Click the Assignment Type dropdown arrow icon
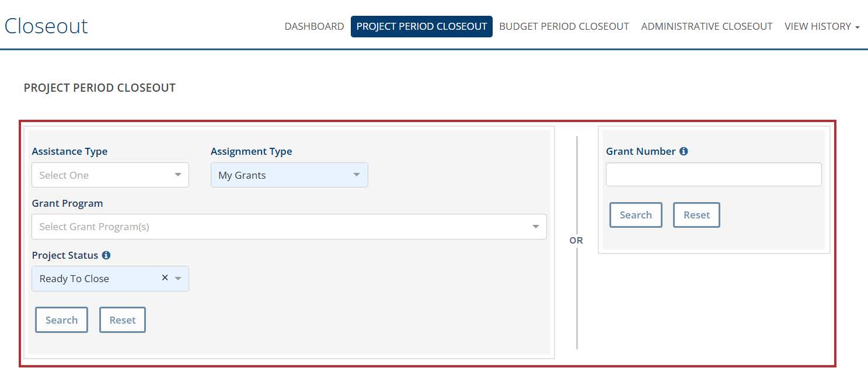Viewport: 868px width, 368px height. click(357, 175)
